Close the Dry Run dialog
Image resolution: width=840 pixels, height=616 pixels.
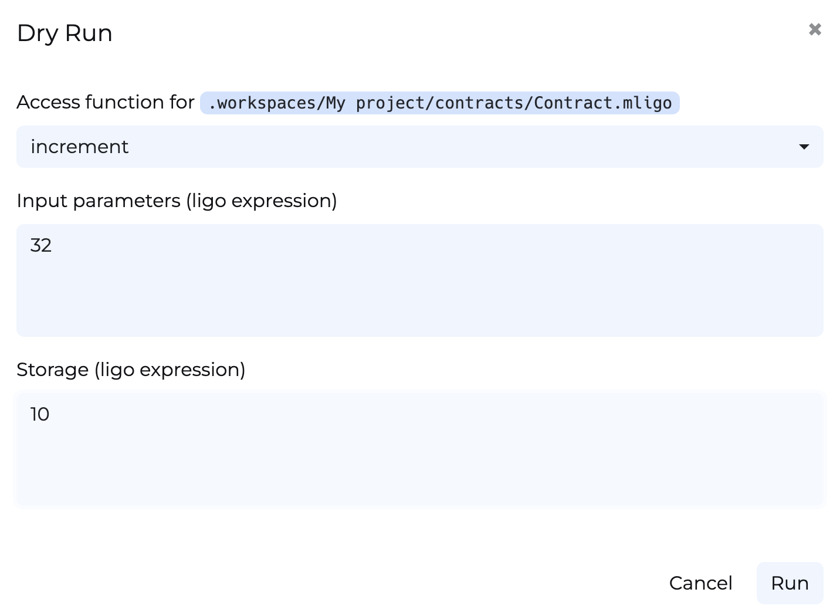click(x=815, y=29)
